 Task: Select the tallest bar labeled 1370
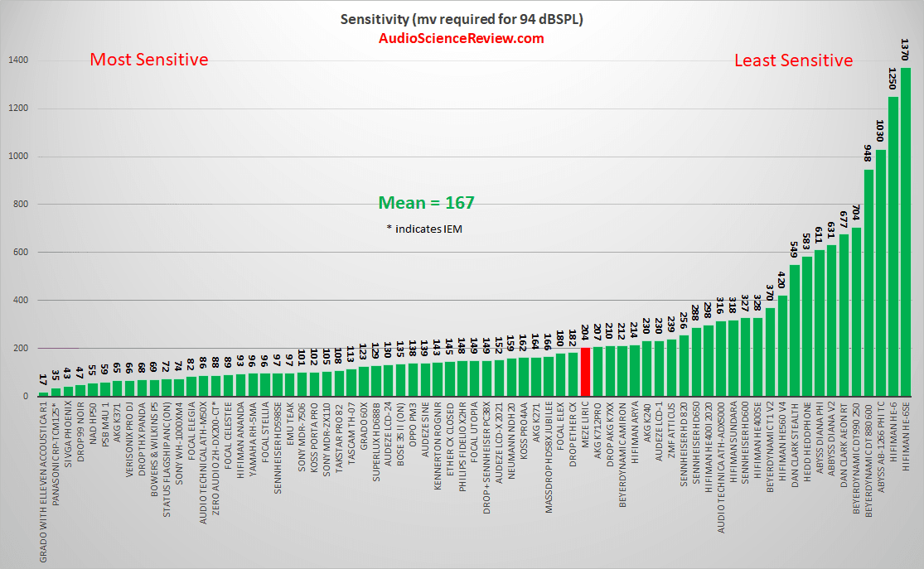click(905, 231)
